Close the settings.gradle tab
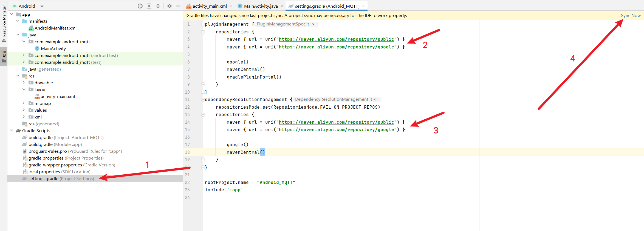This screenshot has height=231, width=644. coord(363,6)
